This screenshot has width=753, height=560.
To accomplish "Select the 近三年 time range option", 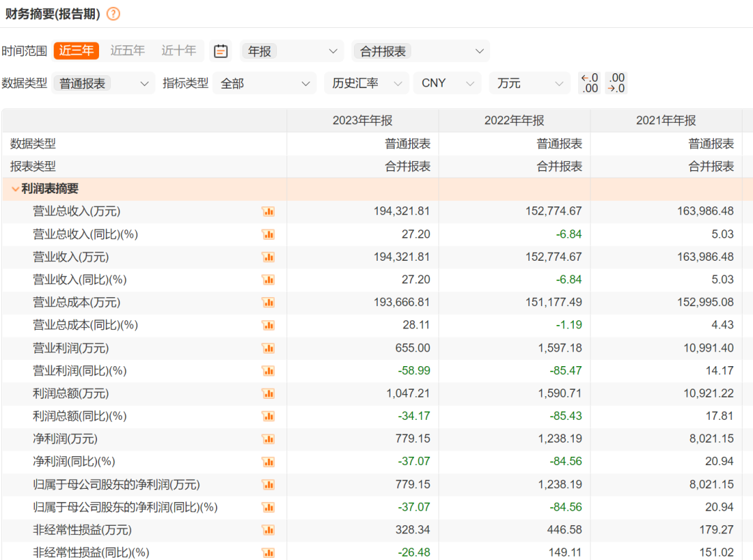I will [x=76, y=51].
